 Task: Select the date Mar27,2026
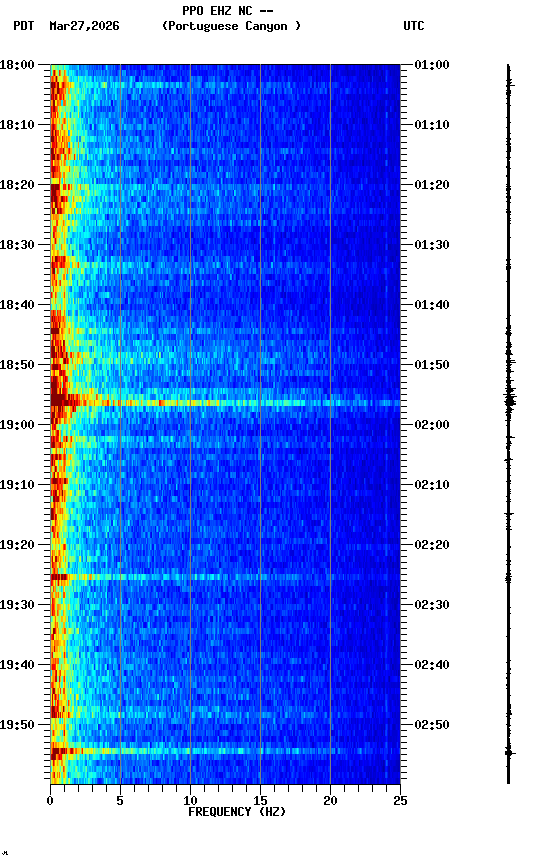pos(84,26)
